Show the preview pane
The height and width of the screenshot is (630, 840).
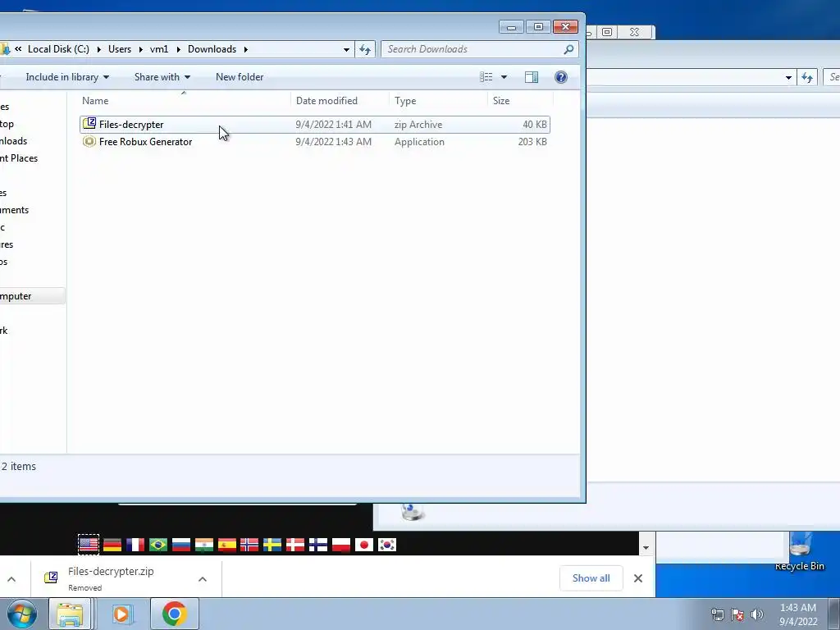[532, 77]
